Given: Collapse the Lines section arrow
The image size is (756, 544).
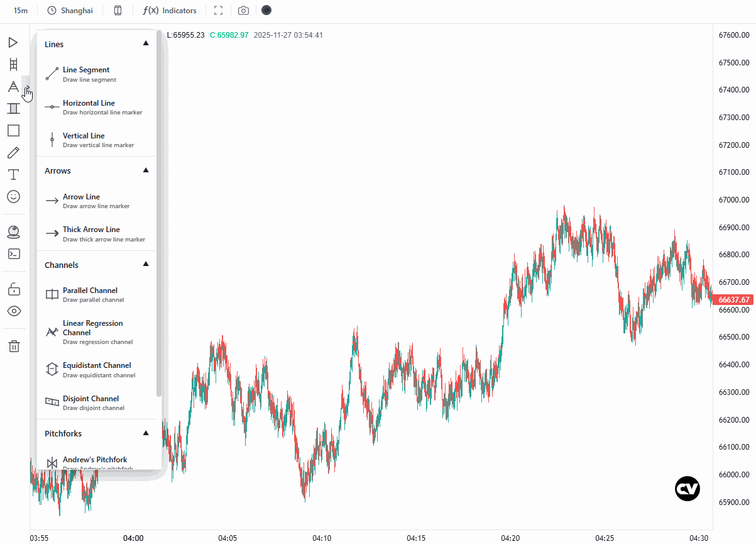Looking at the screenshot, I should pos(146,43).
